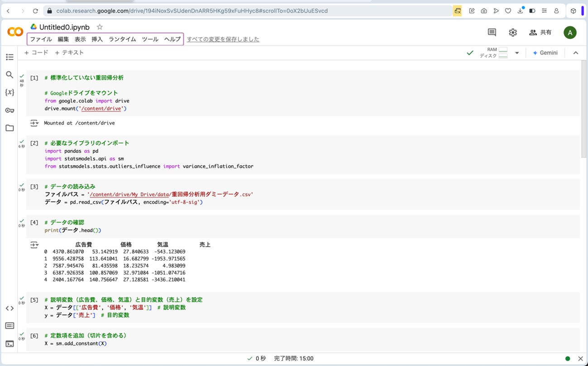Image resolution: width=588 pixels, height=366 pixels.
Task: Open the secrets key panel
Action: click(x=10, y=110)
